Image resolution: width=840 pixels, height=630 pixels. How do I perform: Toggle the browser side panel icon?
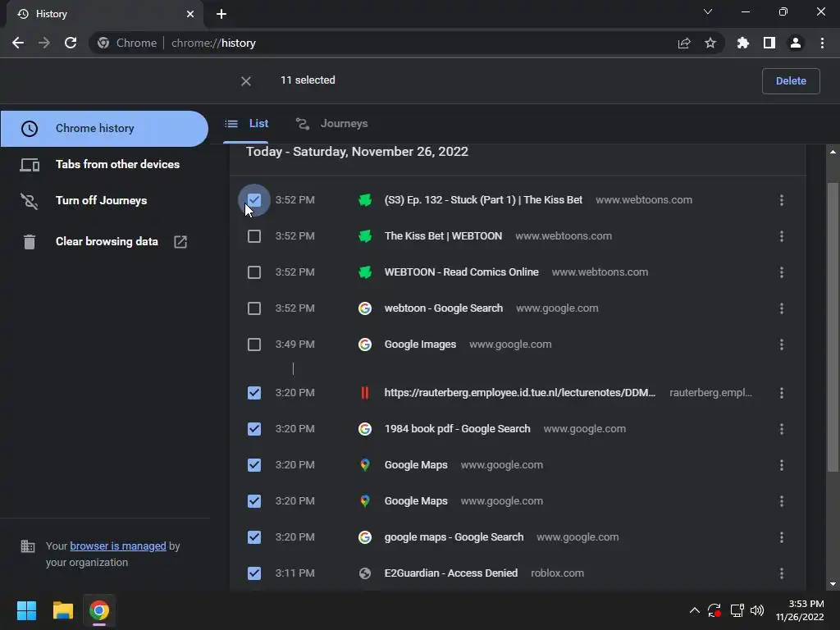(x=769, y=43)
